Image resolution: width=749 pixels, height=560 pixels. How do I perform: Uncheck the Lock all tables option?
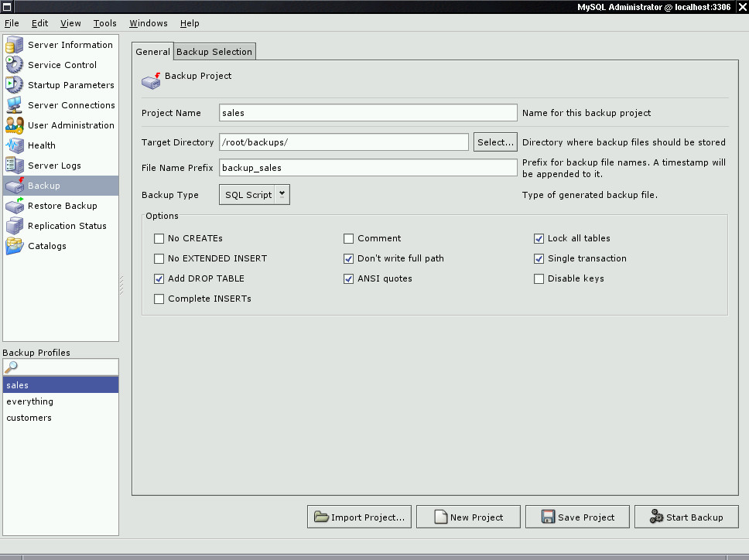[539, 238]
